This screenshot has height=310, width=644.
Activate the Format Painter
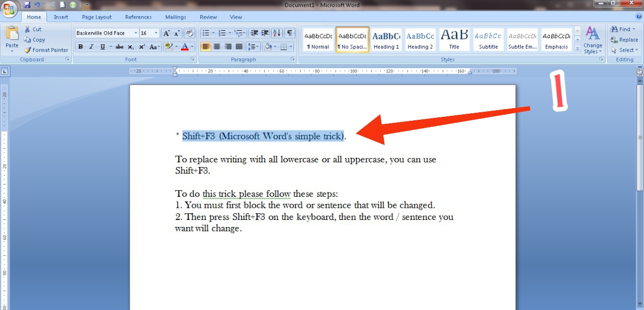pos(46,50)
